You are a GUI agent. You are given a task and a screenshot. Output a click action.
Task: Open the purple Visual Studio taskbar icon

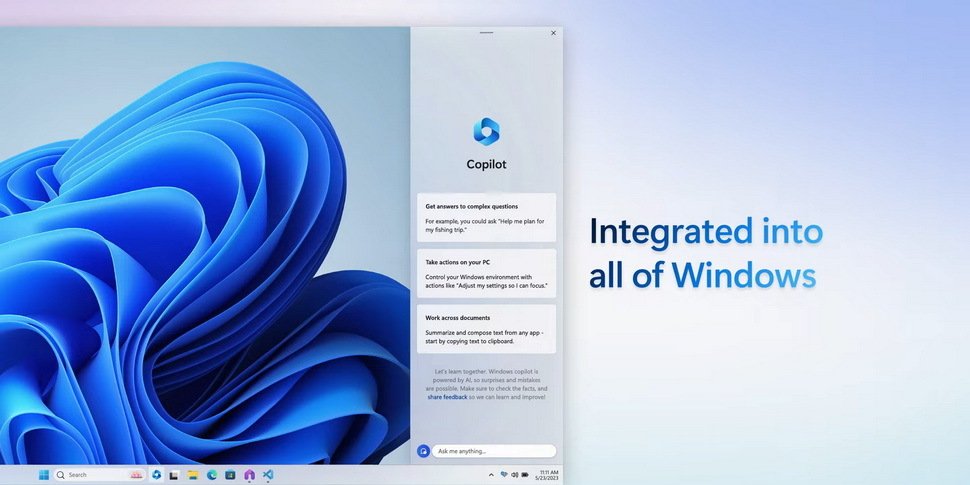[249, 474]
